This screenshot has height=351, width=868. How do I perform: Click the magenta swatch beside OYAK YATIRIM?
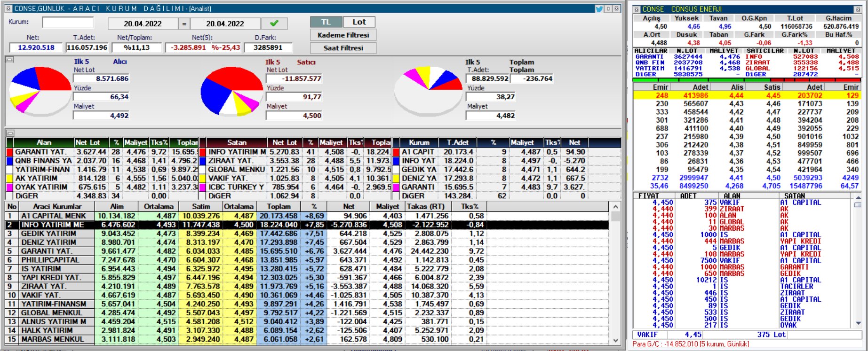point(9,187)
